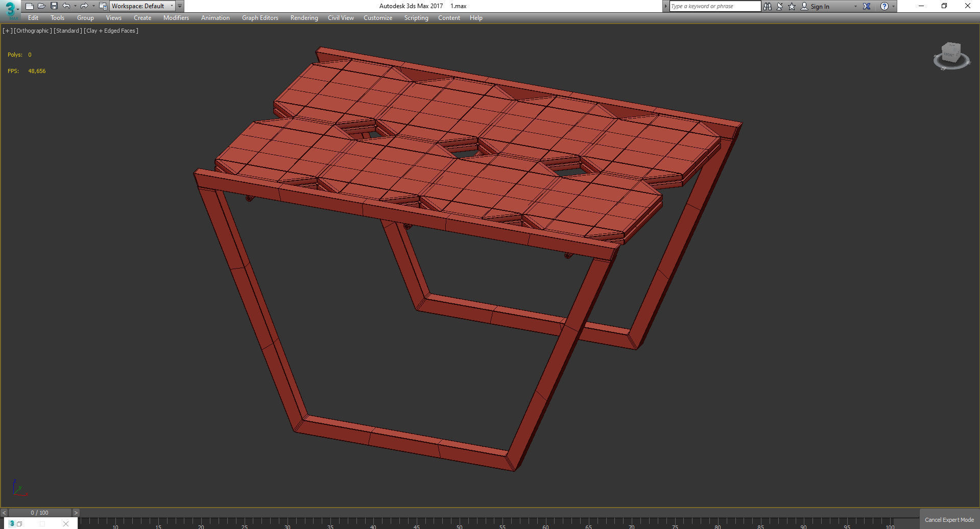Click the Open File folder icon
Image resolution: width=980 pixels, height=529 pixels.
[42, 6]
